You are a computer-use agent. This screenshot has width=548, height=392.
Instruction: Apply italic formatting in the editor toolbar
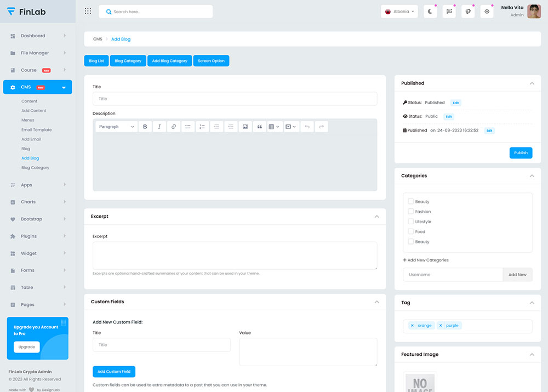[159, 127]
